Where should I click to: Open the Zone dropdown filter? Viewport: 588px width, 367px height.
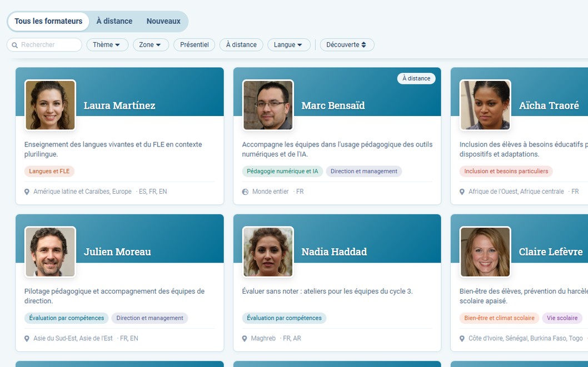point(151,45)
